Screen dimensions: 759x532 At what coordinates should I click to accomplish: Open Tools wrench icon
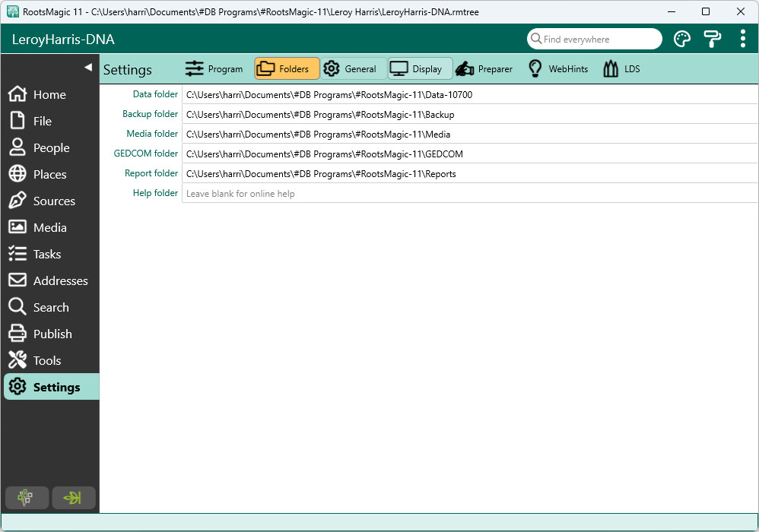tap(17, 360)
